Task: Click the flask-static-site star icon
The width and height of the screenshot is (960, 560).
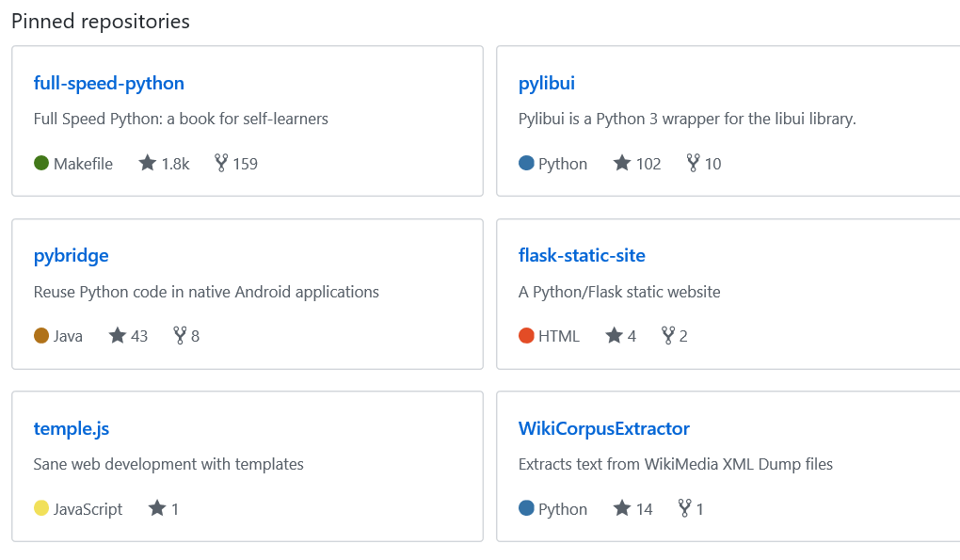Action: 614,335
